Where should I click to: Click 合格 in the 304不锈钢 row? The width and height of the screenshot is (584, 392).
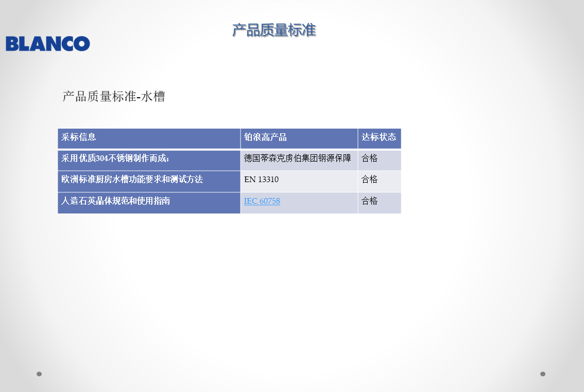[x=380, y=161]
